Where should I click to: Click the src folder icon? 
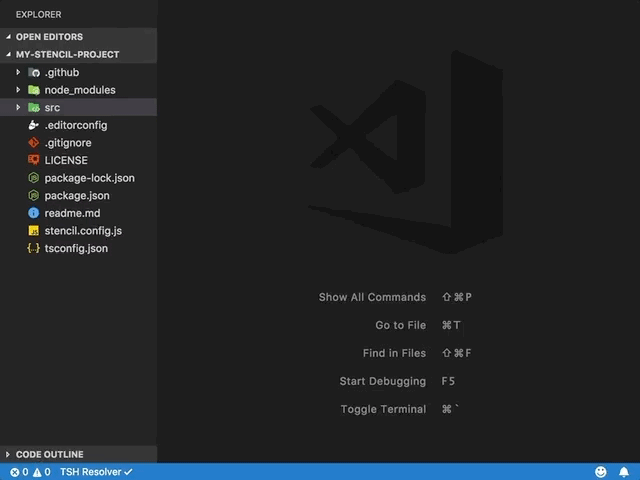[x=33, y=108]
